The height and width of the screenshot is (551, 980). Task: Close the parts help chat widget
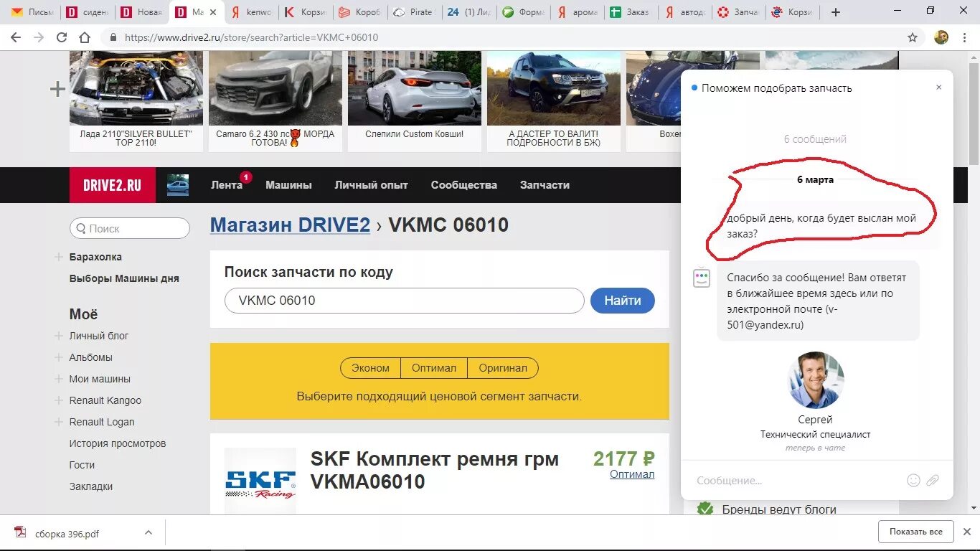[x=938, y=88]
